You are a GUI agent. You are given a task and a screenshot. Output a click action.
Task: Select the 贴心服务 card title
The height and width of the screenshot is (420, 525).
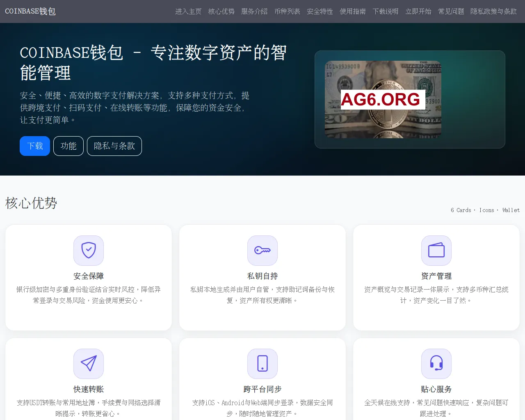coord(436,389)
